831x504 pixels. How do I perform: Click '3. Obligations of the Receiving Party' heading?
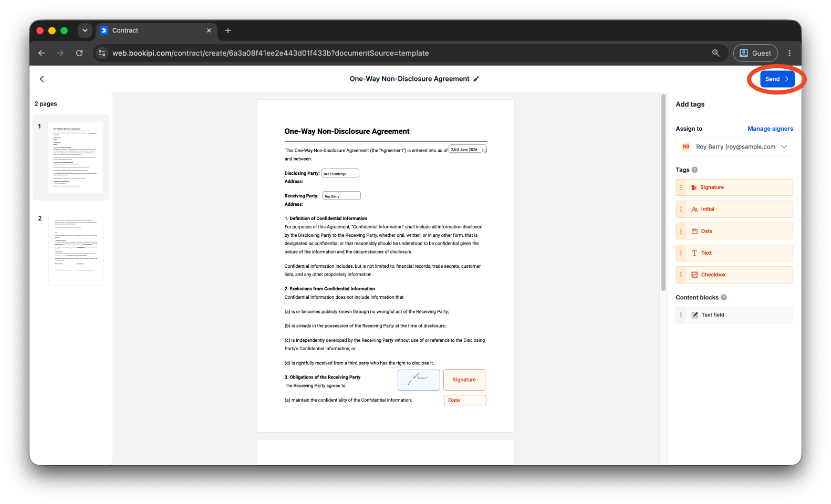(x=323, y=377)
